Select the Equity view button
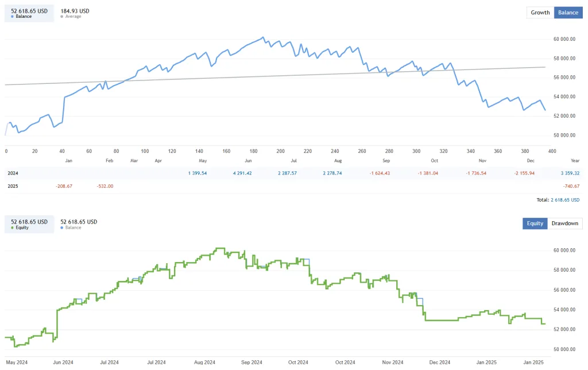588x370 pixels. coord(535,223)
